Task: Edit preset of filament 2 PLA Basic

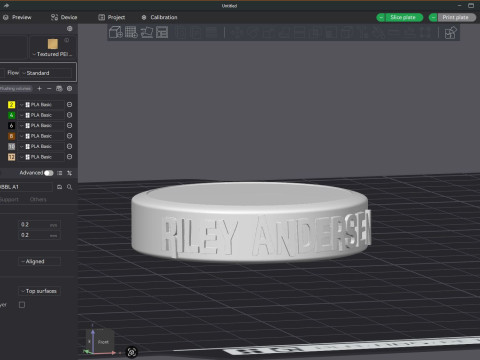Action: [x=69, y=105]
